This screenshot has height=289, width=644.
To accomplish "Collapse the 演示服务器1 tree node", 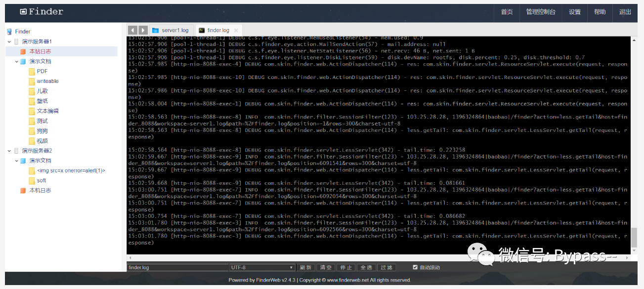I will coord(9,41).
